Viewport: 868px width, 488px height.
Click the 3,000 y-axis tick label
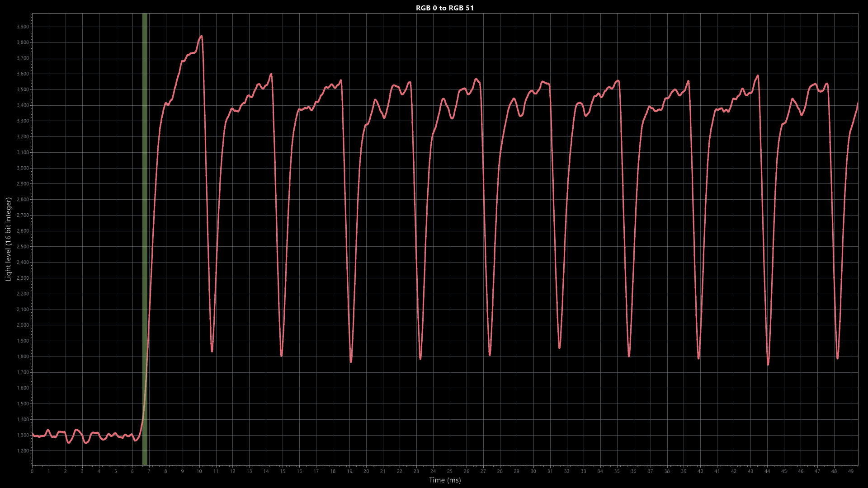(23, 168)
